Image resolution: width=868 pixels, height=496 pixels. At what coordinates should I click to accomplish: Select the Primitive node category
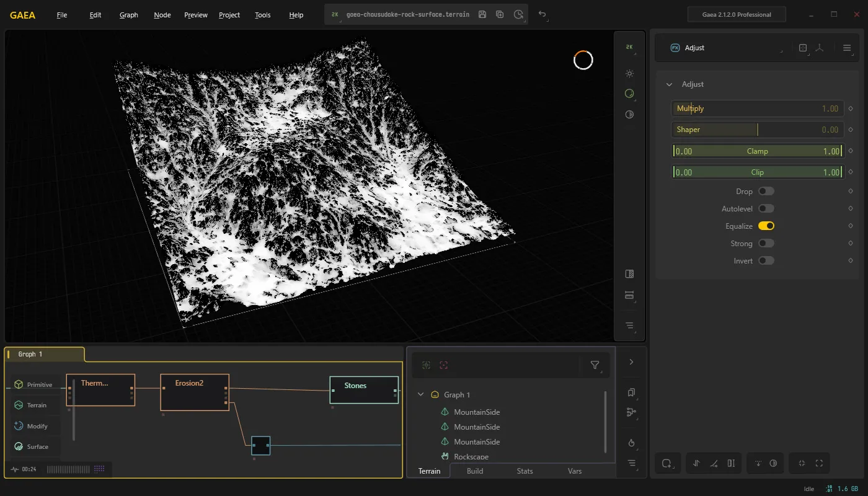[x=35, y=384]
